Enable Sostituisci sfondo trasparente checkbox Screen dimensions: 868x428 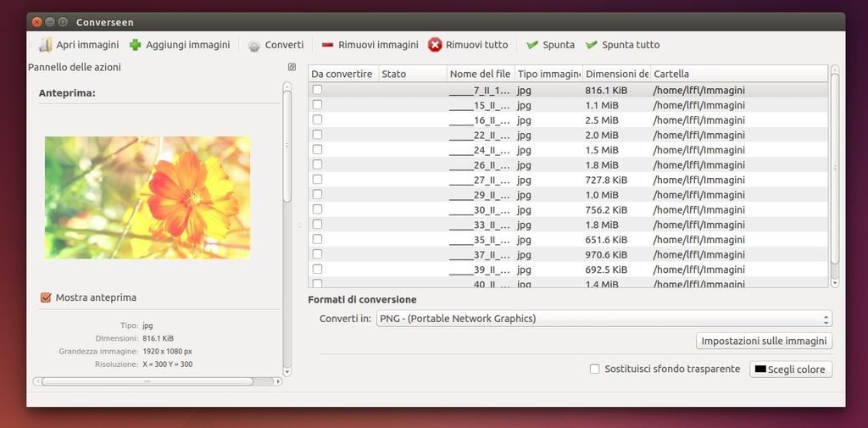[595, 369]
